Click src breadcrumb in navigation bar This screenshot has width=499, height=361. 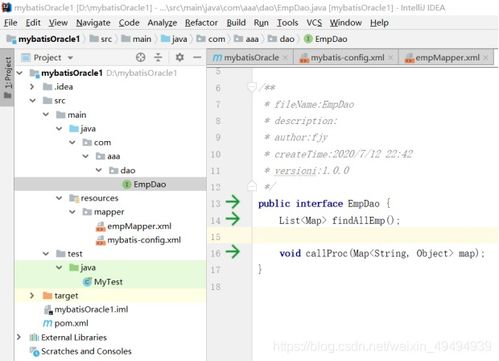pos(101,39)
